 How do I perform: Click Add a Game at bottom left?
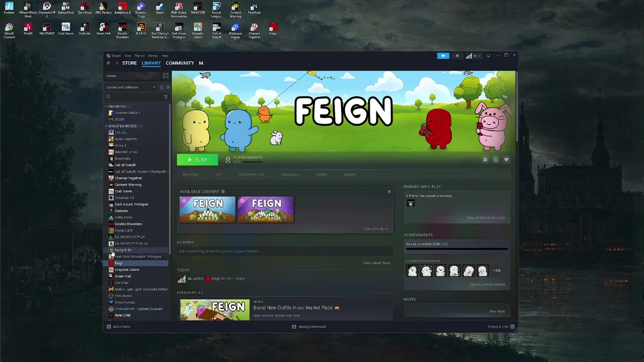(x=118, y=327)
